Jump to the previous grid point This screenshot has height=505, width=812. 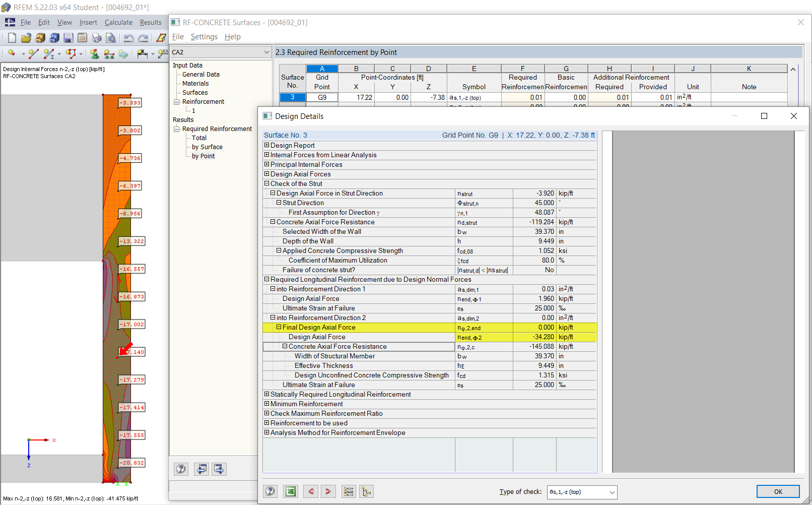(x=311, y=491)
